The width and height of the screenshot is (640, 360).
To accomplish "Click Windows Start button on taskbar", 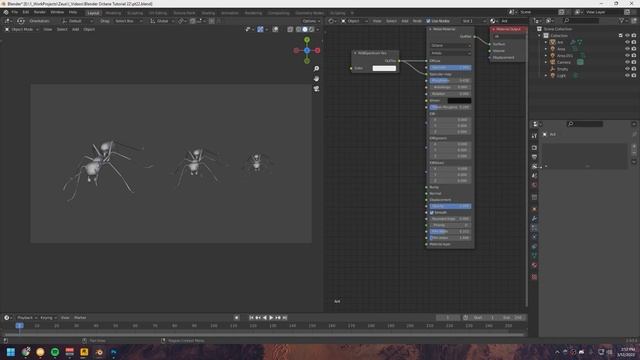I will pyautogui.click(x=11, y=352).
